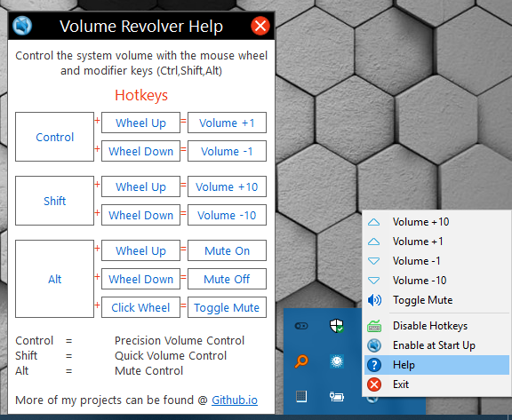Viewport: 512px width, 420px height.
Task: Select Volume +10 in the tray menu
Action: (x=436, y=222)
